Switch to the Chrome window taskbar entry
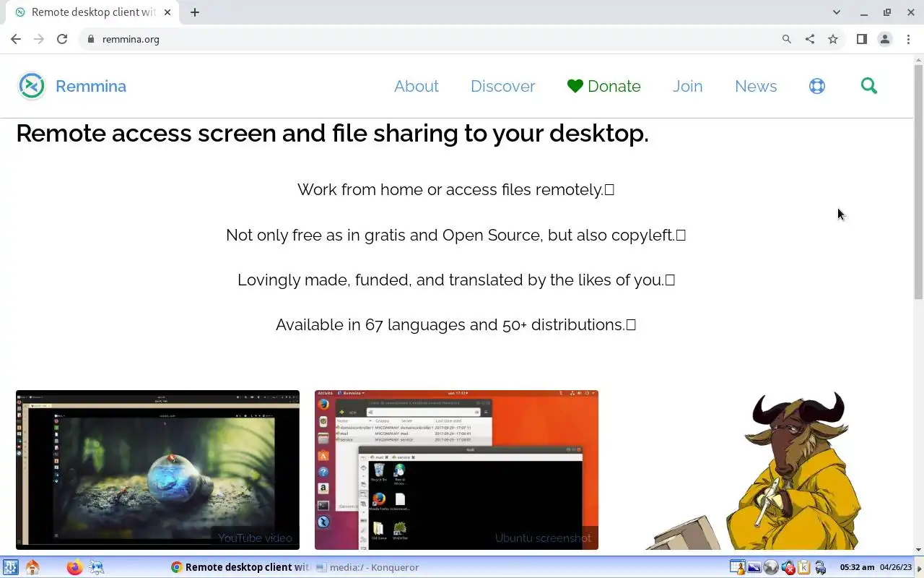The height and width of the screenshot is (578, 924). pyautogui.click(x=240, y=567)
